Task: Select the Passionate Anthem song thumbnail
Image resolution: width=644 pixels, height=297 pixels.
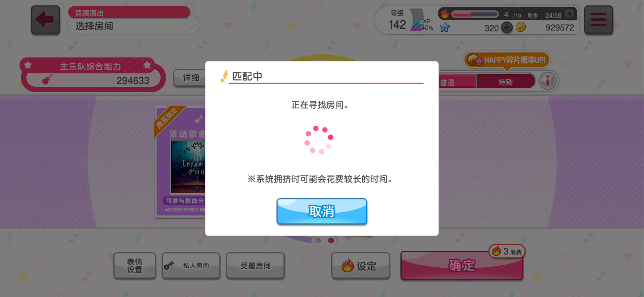Action: 188,167
